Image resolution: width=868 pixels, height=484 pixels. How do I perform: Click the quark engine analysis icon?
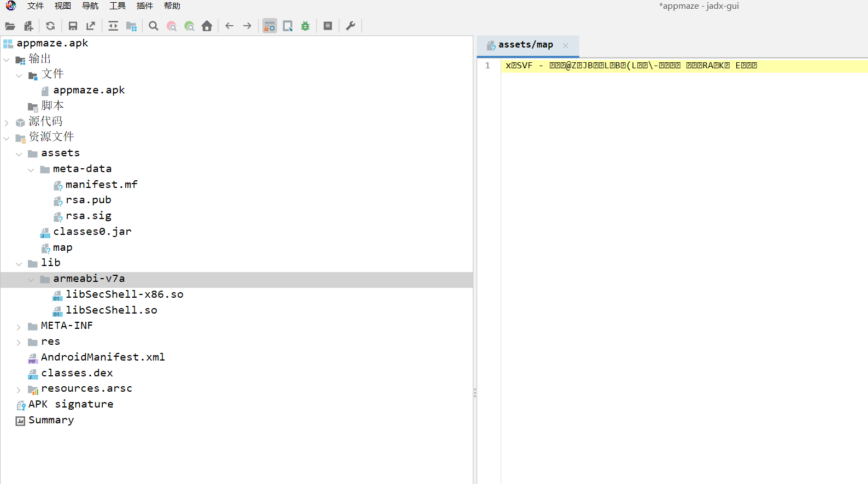(288, 26)
